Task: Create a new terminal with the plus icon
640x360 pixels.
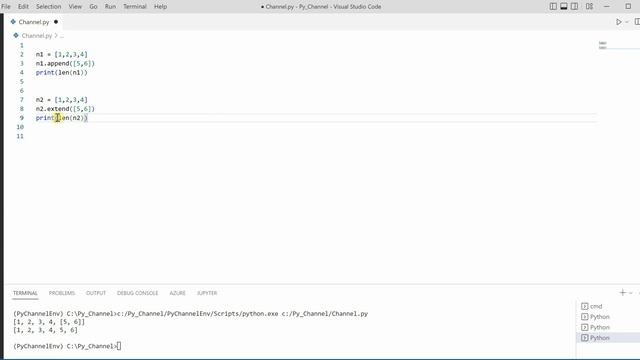Action: 622,293
